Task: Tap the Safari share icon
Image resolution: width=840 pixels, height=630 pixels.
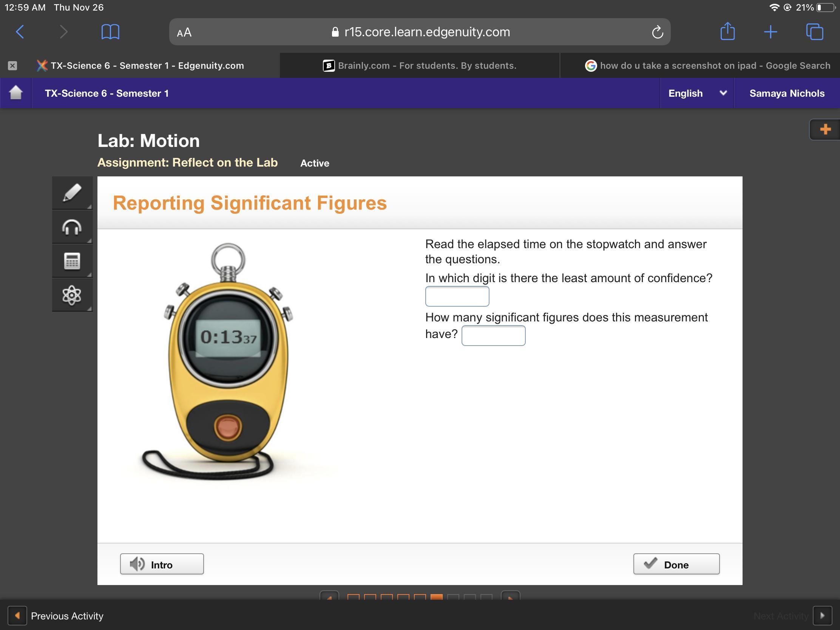Action: pos(727,31)
